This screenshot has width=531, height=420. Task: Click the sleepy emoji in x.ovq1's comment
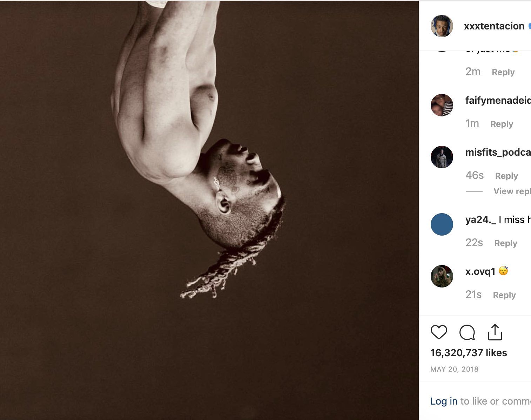pos(504,271)
